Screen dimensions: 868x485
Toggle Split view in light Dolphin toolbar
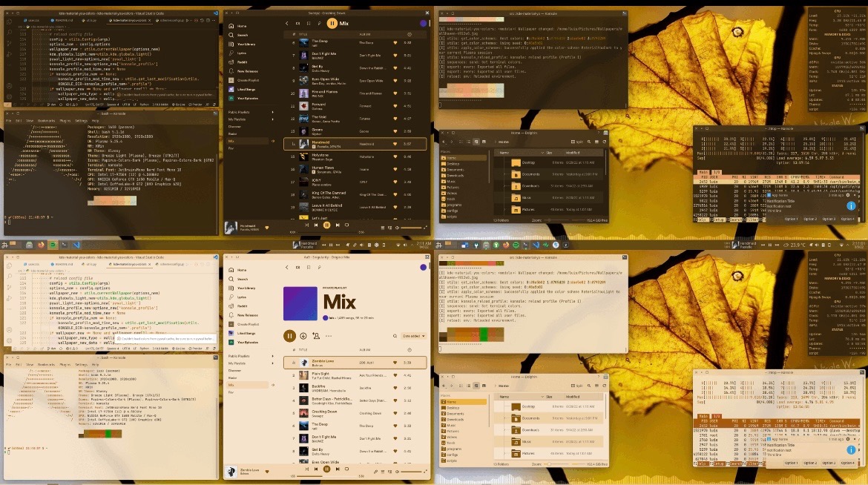(577, 386)
